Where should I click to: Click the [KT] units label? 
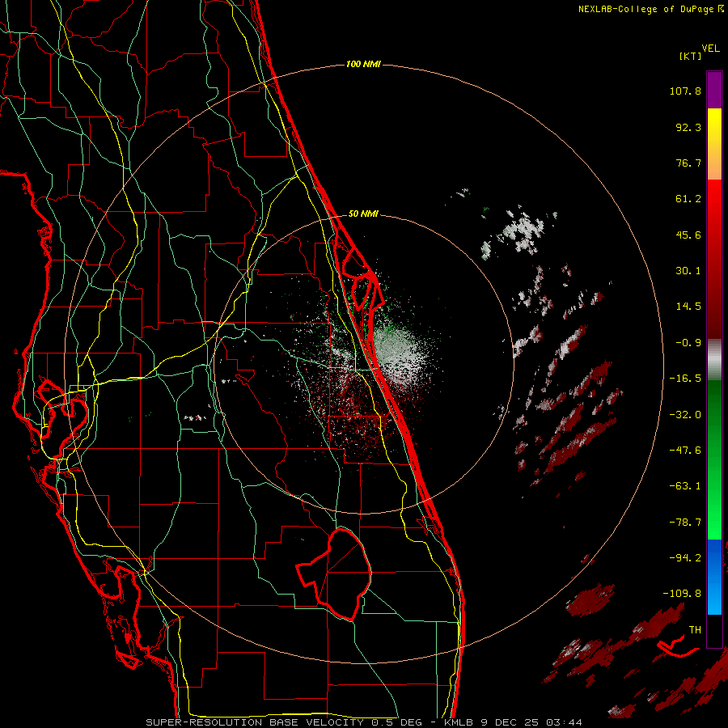pos(690,56)
